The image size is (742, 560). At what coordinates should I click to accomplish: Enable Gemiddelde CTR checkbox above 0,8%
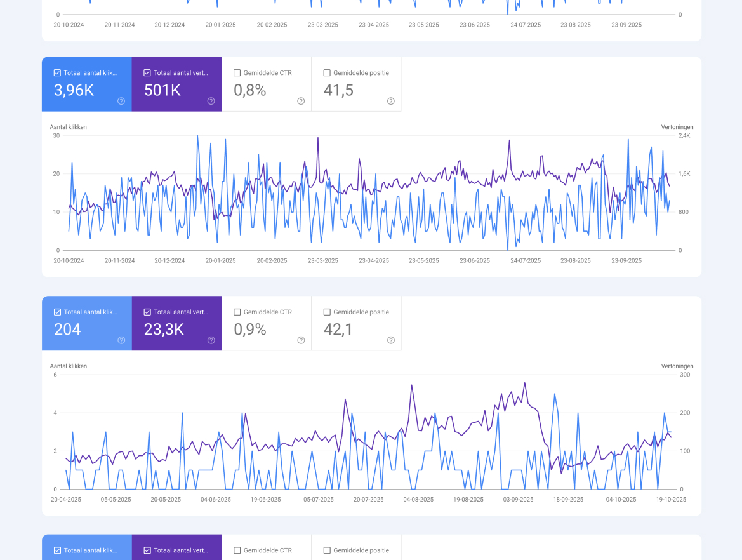click(237, 73)
